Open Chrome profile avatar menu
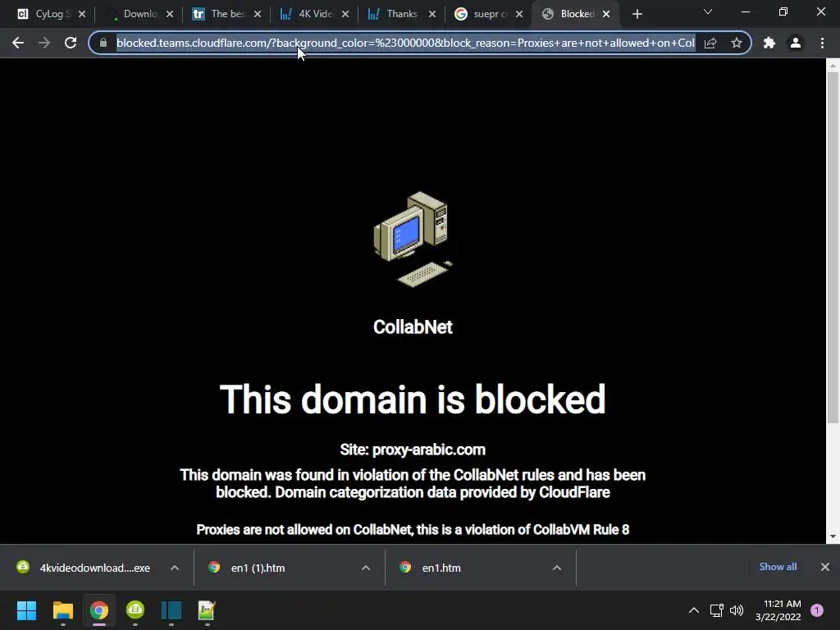 coord(796,43)
